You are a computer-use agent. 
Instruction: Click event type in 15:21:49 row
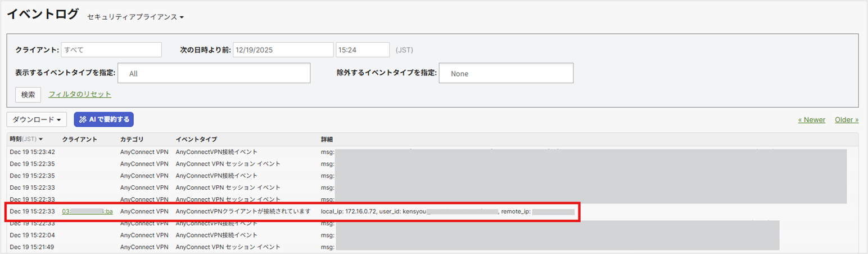coord(228,247)
